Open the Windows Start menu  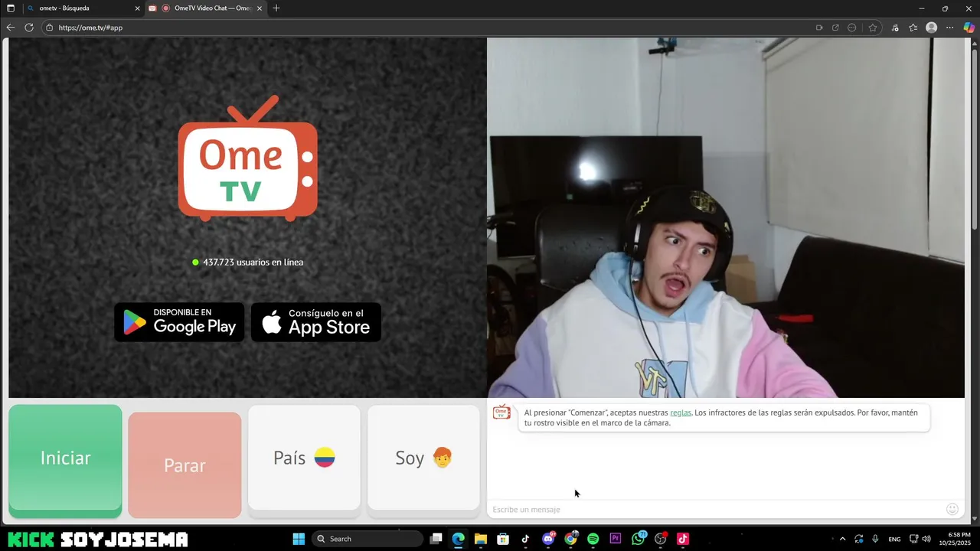pyautogui.click(x=299, y=539)
